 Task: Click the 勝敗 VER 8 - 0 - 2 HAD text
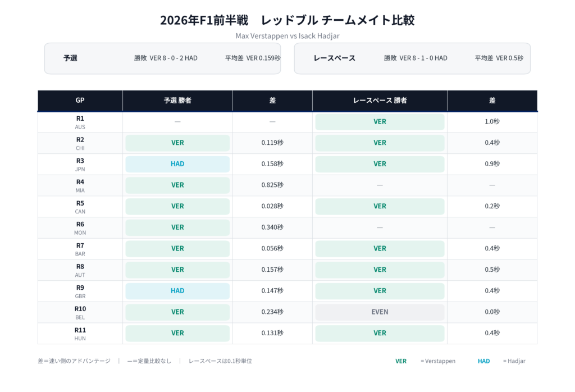(166, 58)
